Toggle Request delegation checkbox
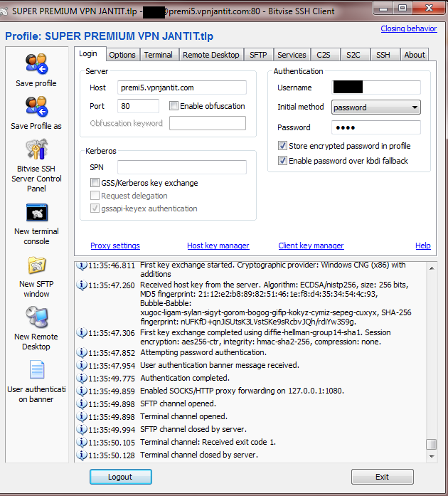 (95, 196)
